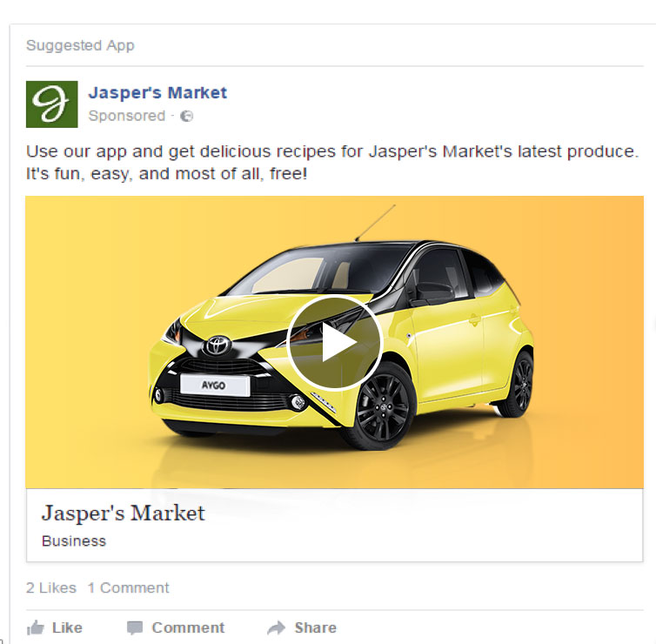View who liked via 2 Likes
The width and height of the screenshot is (656, 644).
click(51, 588)
